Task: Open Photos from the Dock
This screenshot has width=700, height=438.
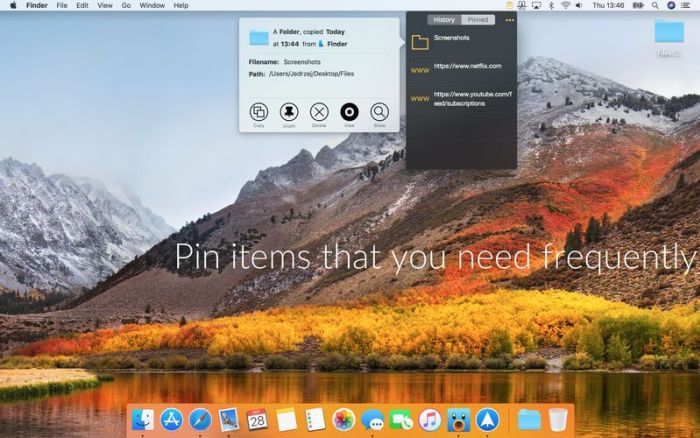Action: pos(344,420)
